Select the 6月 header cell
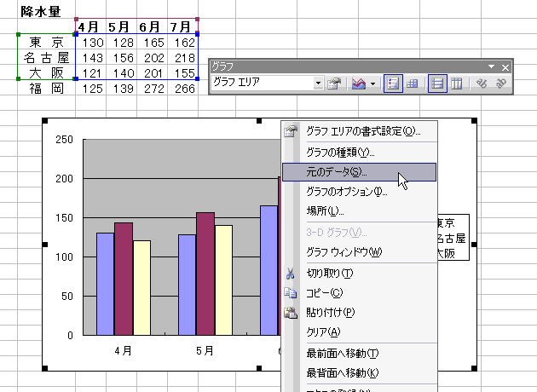 point(152,26)
